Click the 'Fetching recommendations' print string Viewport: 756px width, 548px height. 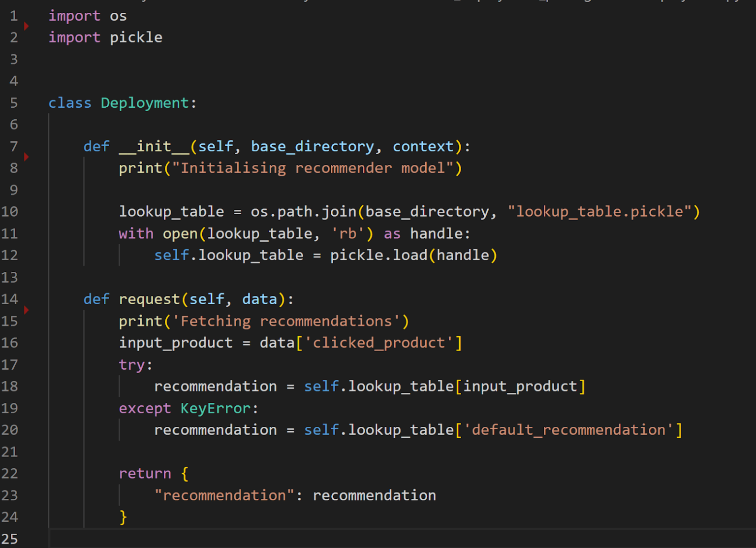coord(289,321)
